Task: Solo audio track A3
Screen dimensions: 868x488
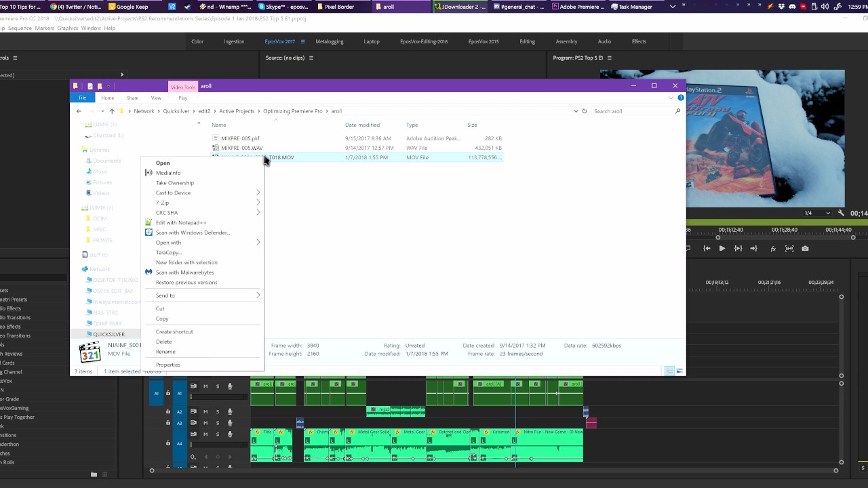Action: [x=218, y=423]
